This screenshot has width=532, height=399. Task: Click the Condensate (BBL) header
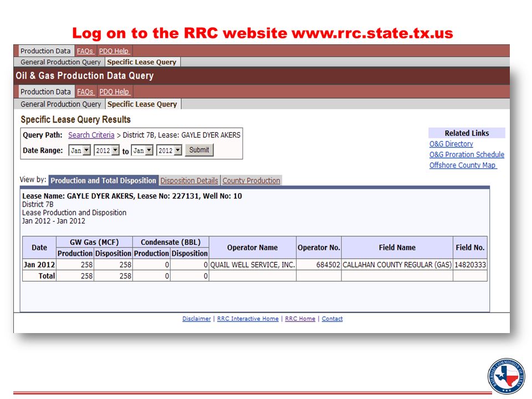coord(171,242)
